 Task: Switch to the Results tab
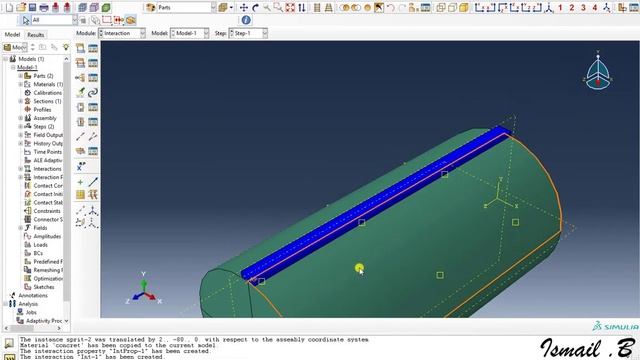coord(36,35)
